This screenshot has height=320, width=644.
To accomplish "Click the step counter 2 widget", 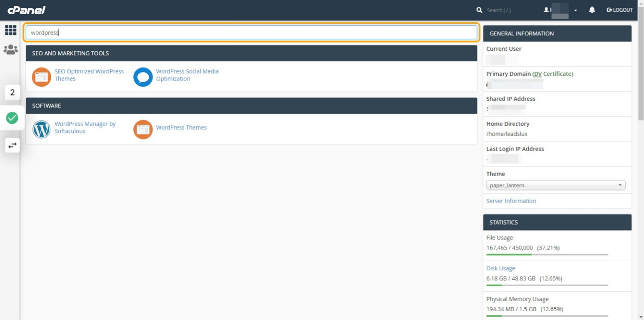I will tap(12, 92).
